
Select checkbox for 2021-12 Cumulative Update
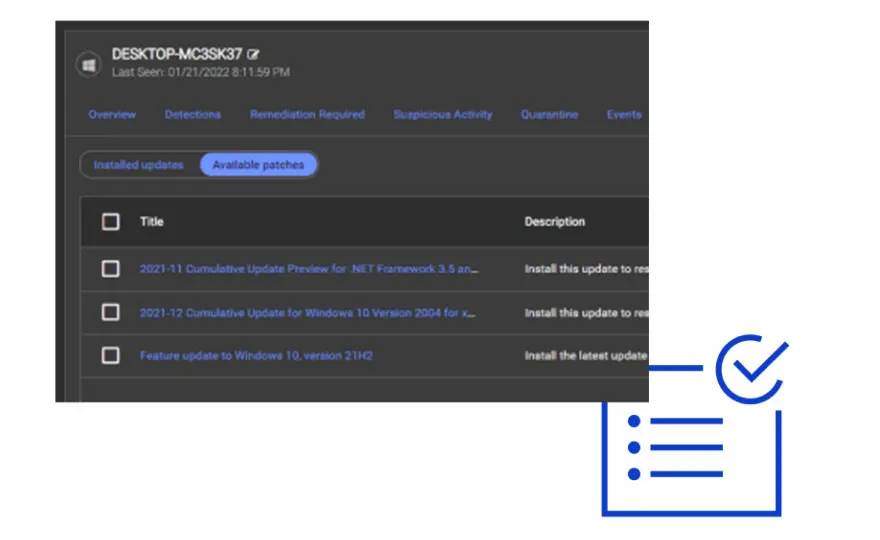tap(111, 313)
